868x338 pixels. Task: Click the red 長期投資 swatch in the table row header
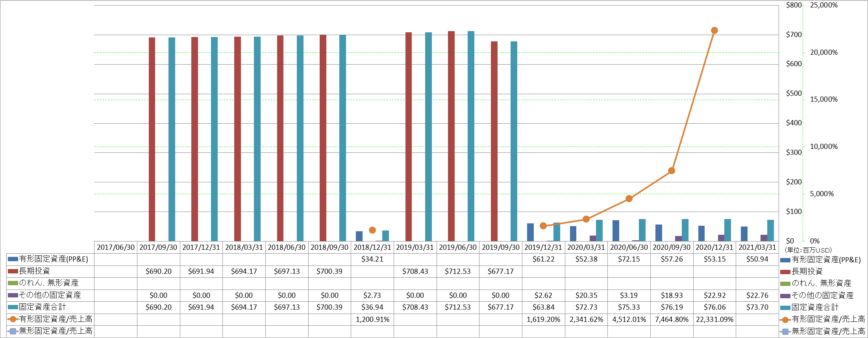click(13, 271)
